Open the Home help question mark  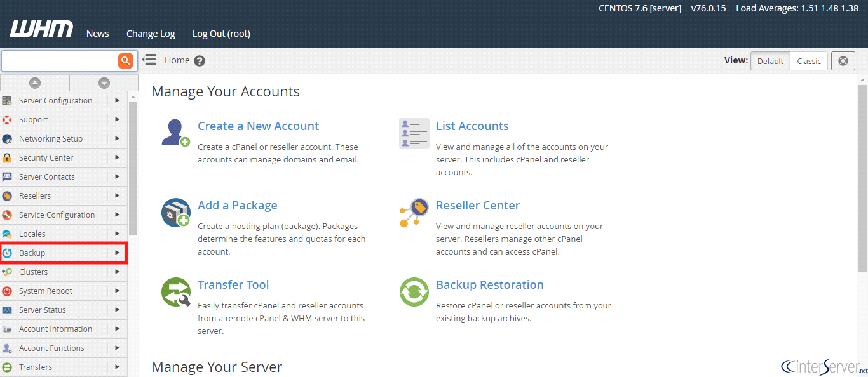tap(200, 61)
